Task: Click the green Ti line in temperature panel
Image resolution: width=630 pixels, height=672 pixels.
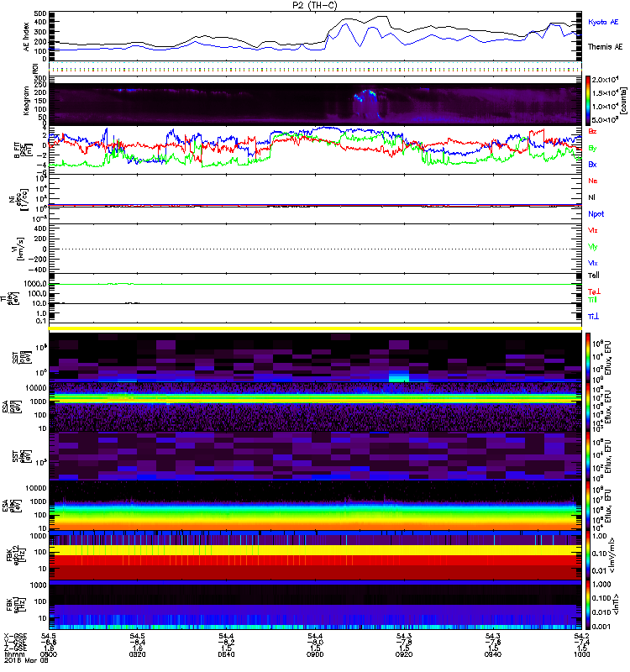Action: pos(315,284)
